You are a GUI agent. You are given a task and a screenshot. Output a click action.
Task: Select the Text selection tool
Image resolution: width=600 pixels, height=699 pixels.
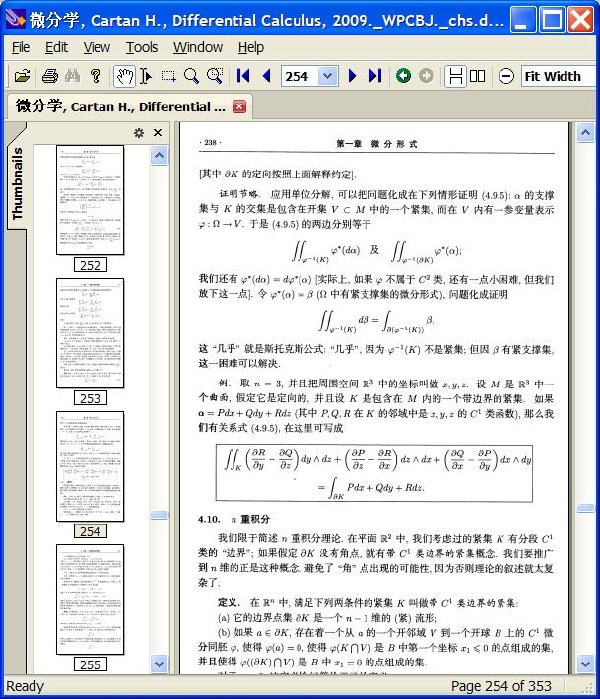pos(146,76)
